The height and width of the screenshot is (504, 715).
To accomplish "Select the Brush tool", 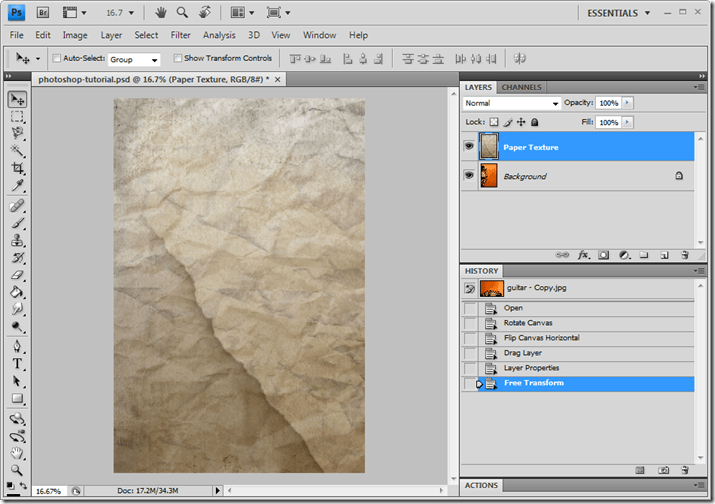I will [x=17, y=223].
